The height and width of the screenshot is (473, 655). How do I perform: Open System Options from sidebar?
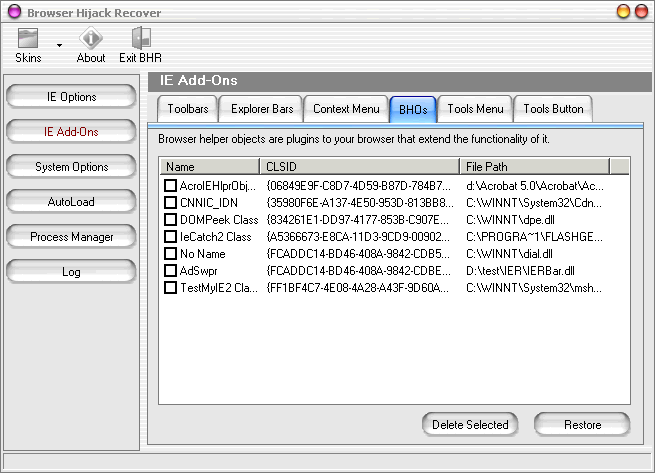[x=71, y=167]
